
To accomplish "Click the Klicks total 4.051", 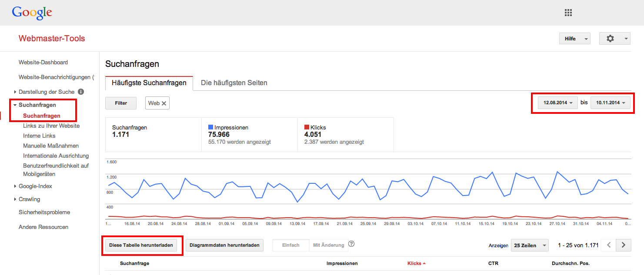I will click(313, 135).
